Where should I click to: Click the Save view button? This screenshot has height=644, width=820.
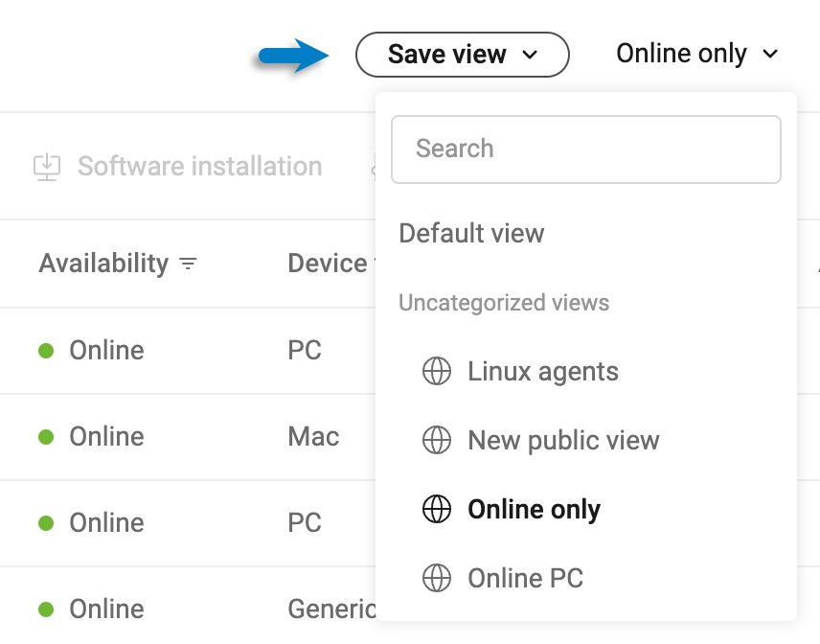[x=446, y=55]
